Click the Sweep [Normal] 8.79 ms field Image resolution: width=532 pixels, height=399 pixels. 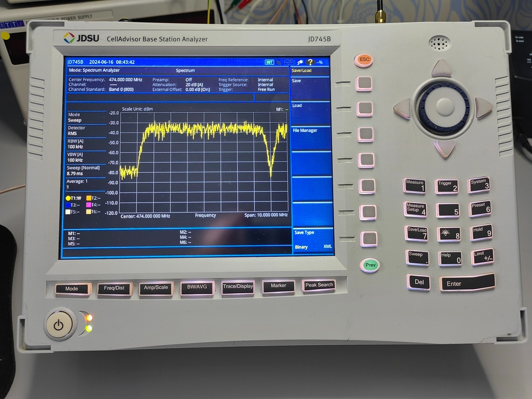tap(86, 171)
